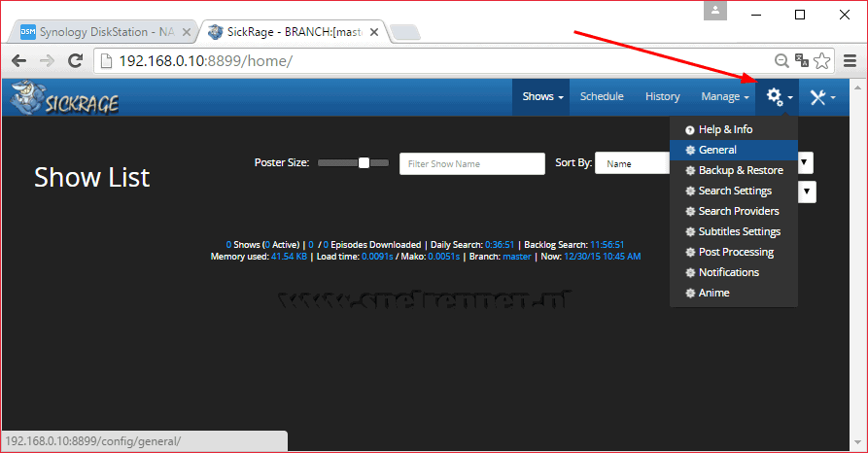The width and height of the screenshot is (868, 453).
Task: Click the Filter Show Name field
Action: point(472,164)
